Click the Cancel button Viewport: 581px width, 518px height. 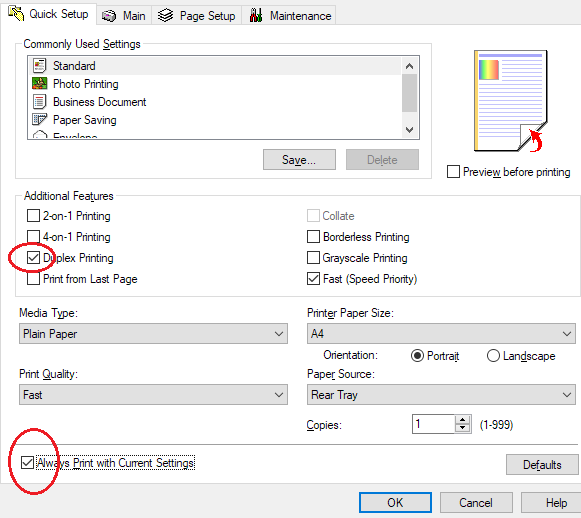coord(476,503)
